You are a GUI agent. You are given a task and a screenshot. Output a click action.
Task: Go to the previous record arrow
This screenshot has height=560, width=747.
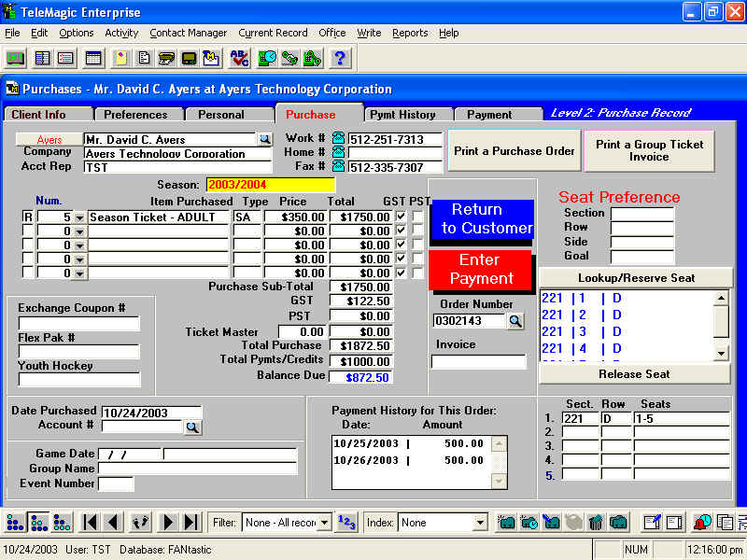coord(112,523)
